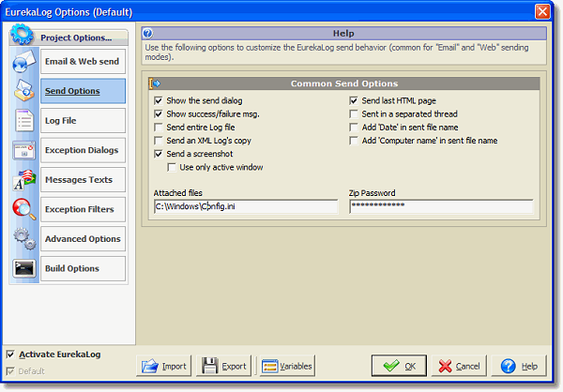Enable Use only active window

[172, 167]
